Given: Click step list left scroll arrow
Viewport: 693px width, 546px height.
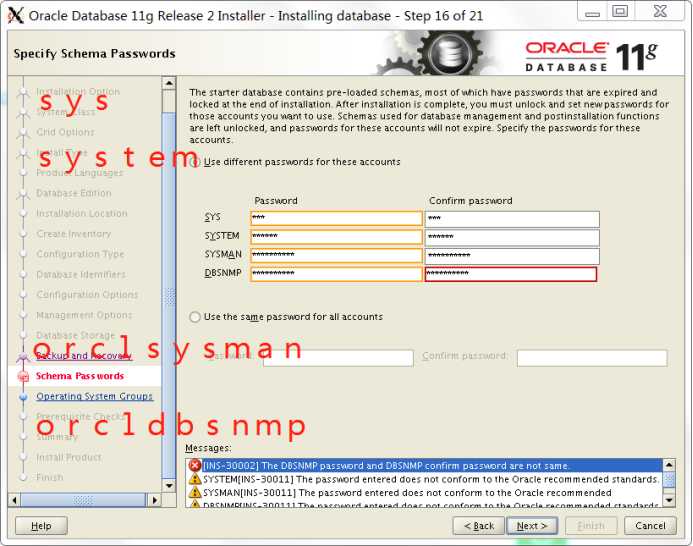Looking at the screenshot, I should 15,500.
